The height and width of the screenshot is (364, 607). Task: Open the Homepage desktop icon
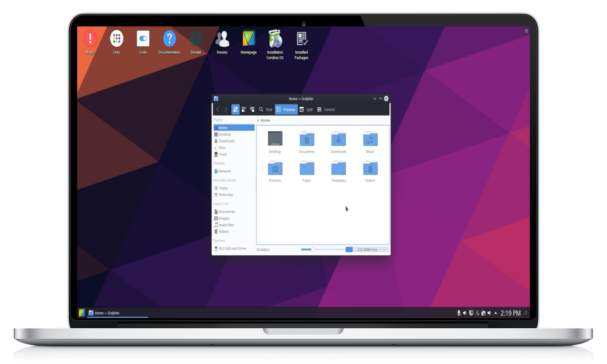pyautogui.click(x=248, y=42)
